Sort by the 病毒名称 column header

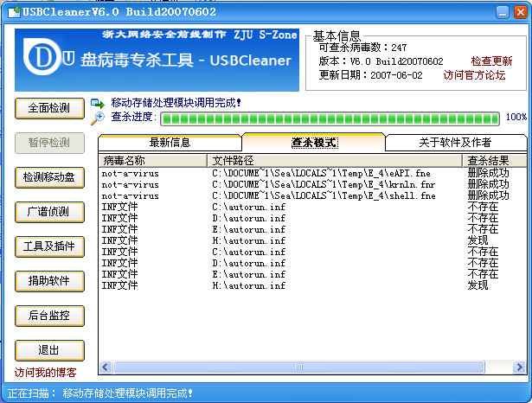(152, 161)
